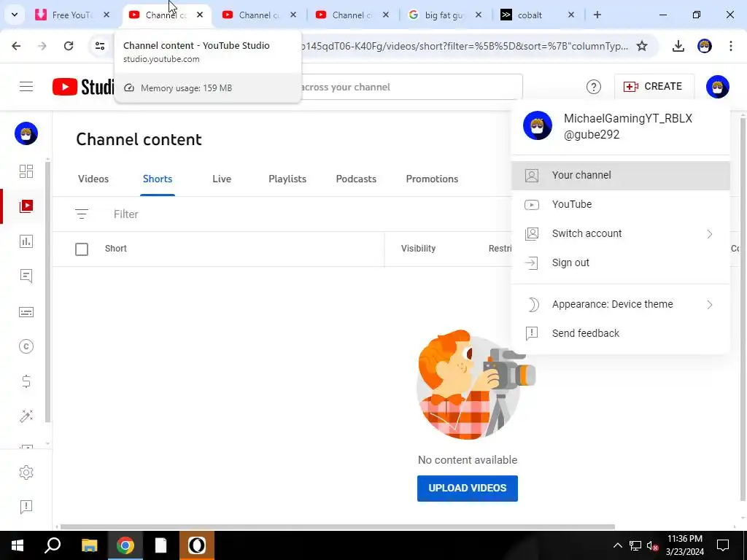Open the Content icon in the sidebar
The image size is (747, 560).
(x=26, y=206)
